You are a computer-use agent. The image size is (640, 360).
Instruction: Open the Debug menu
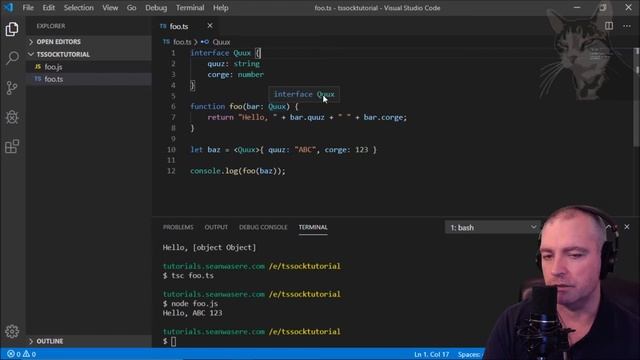click(x=156, y=8)
